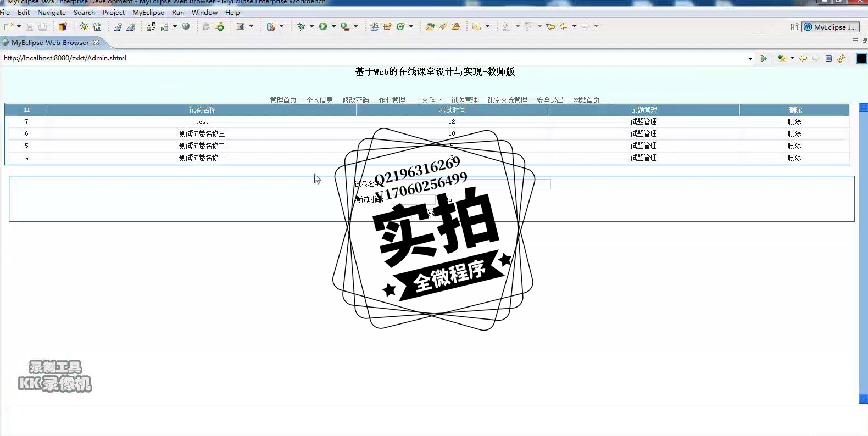This screenshot has height=436, width=868.
Task: Click the package cube toolbar icon
Action: (63, 26)
